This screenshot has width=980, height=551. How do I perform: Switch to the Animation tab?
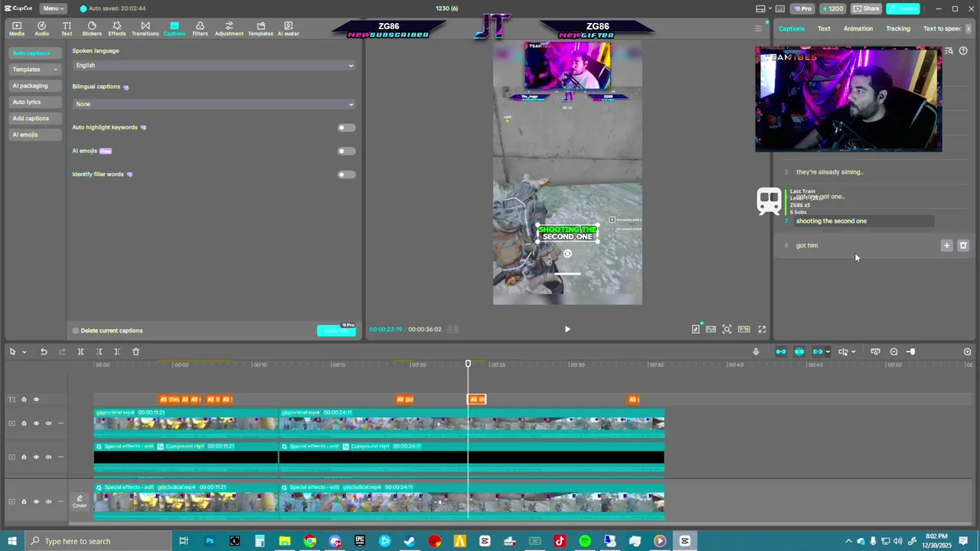coord(858,29)
